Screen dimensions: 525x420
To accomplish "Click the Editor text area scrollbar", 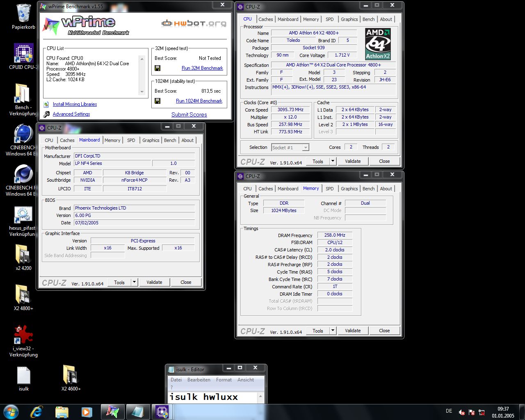I will (260, 397).
